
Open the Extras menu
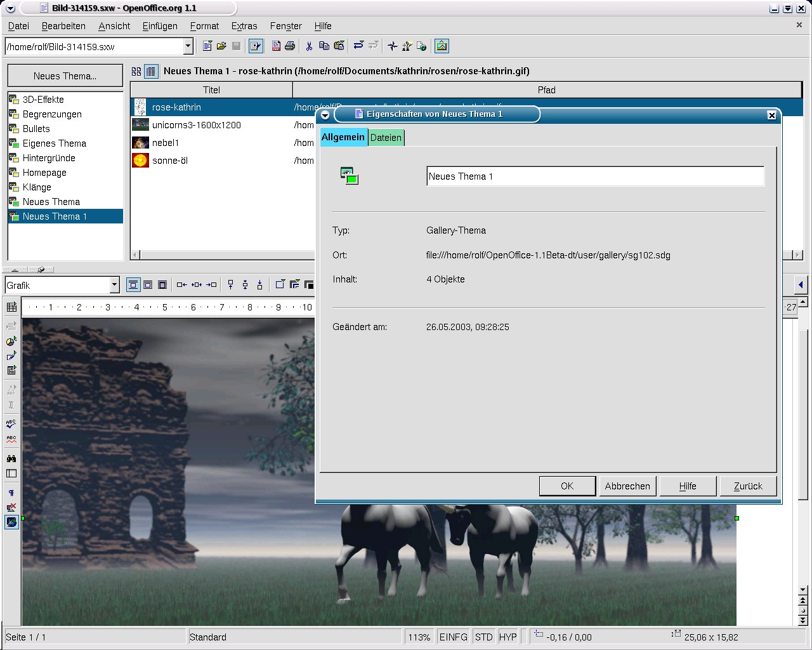click(244, 26)
